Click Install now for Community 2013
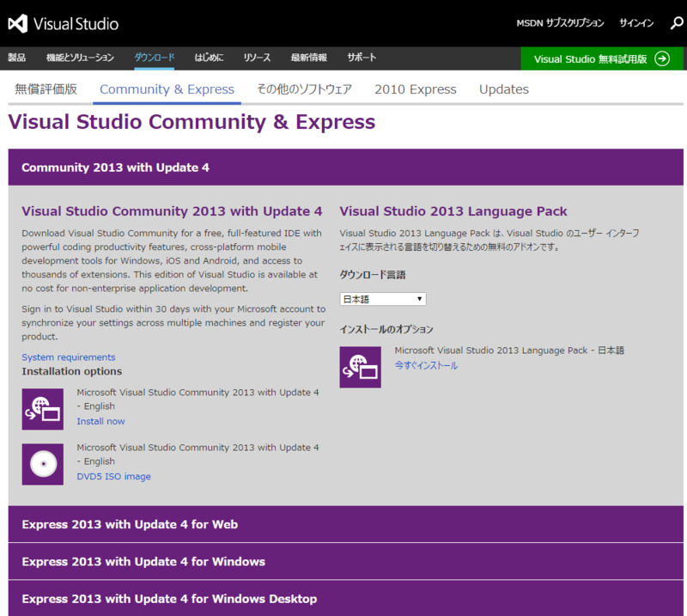The image size is (687, 616). coord(100,421)
